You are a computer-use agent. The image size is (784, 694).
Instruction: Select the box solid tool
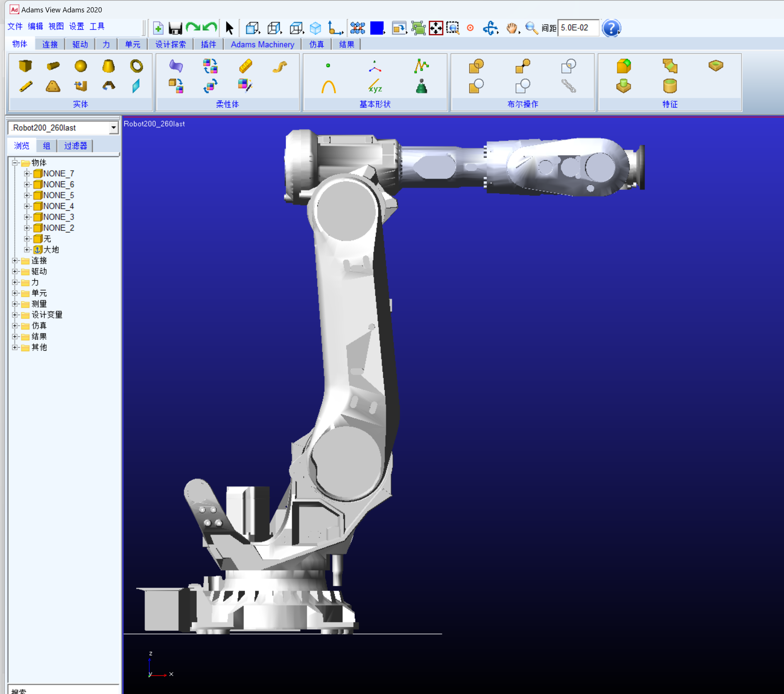(x=25, y=66)
